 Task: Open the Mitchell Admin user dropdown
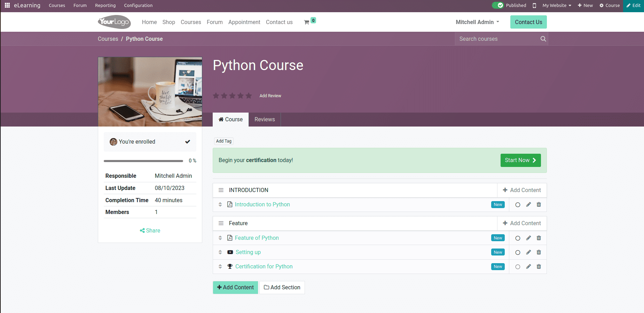click(477, 22)
